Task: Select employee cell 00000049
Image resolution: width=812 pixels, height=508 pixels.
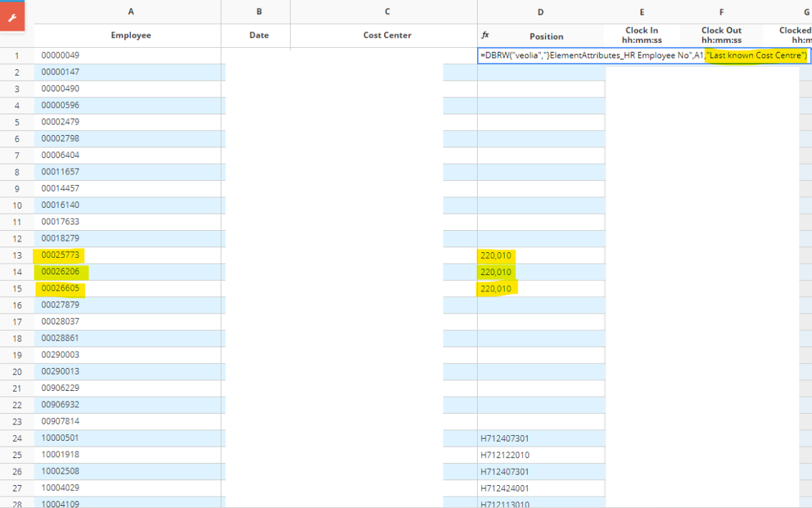Action: tap(60, 55)
